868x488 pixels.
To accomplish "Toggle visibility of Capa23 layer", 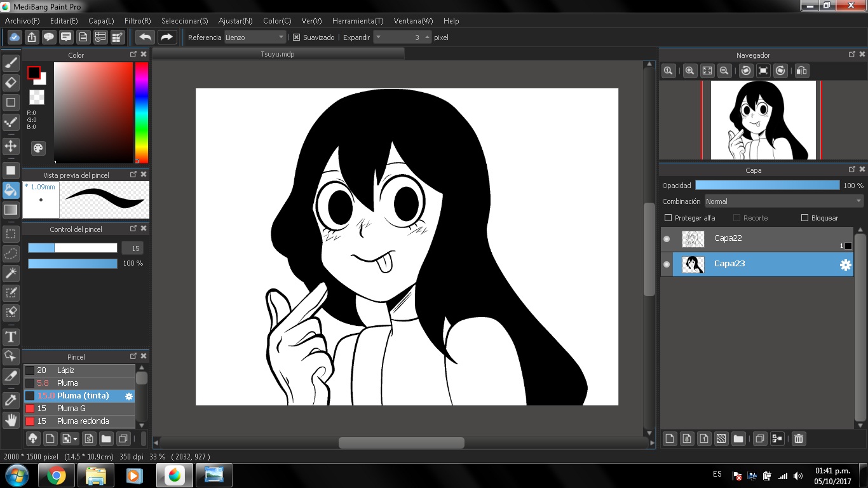I will pos(667,264).
